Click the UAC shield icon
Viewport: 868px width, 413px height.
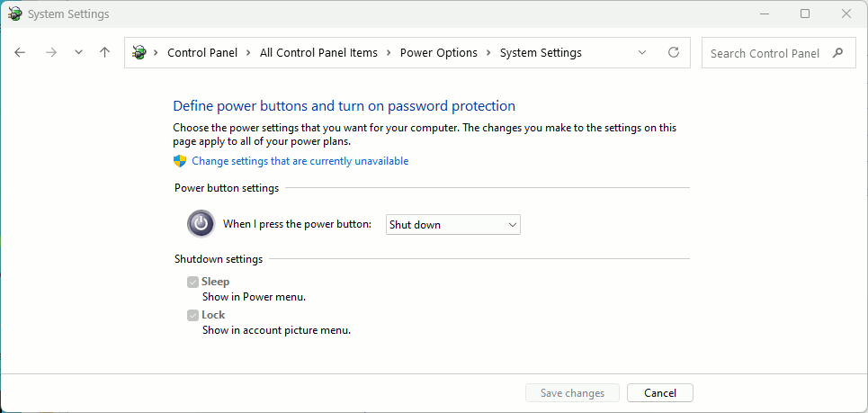180,161
